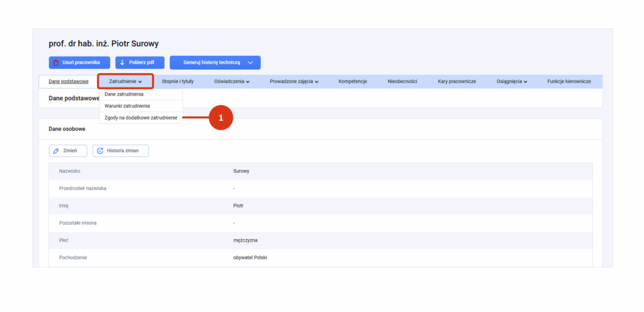This screenshot has width=644, height=312.
Task: Choose Zgody na dodatkowe zatrudnienie entry
Action: (x=141, y=118)
